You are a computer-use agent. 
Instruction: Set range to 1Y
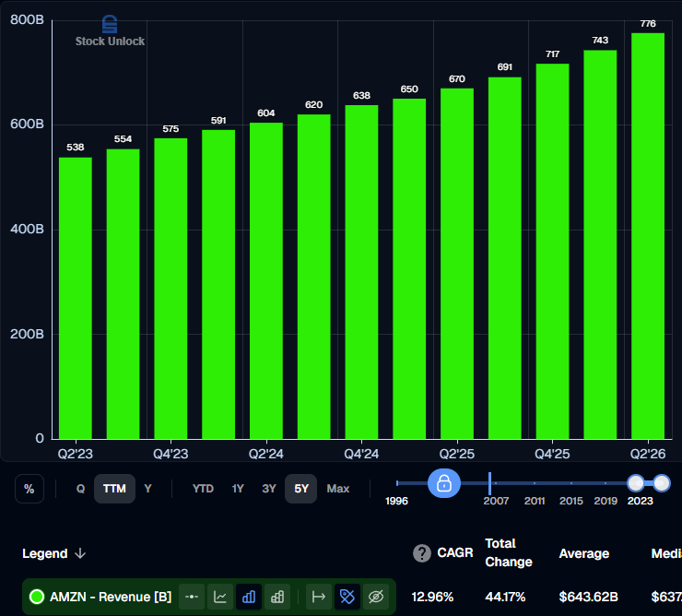tap(238, 489)
